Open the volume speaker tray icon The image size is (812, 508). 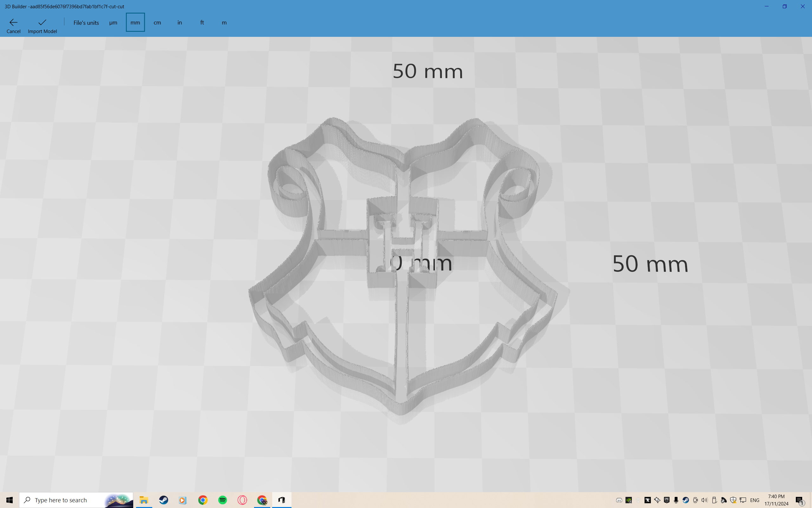(x=704, y=500)
